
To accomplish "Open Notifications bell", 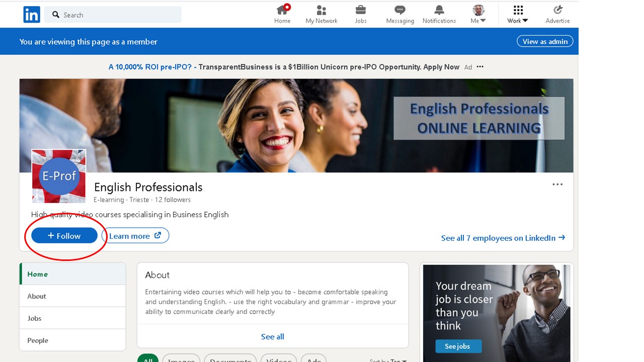I will point(439,14).
